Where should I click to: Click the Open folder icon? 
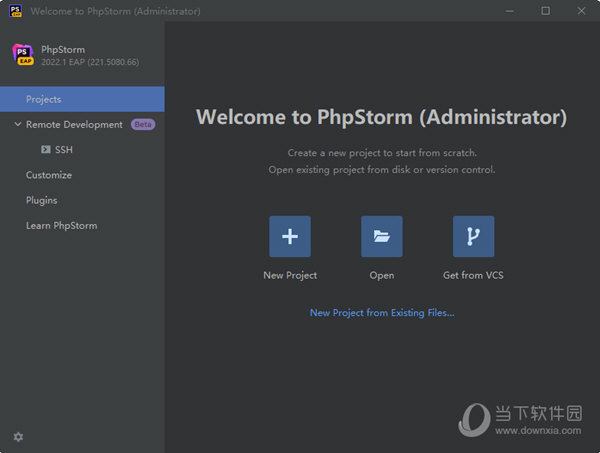(x=382, y=236)
